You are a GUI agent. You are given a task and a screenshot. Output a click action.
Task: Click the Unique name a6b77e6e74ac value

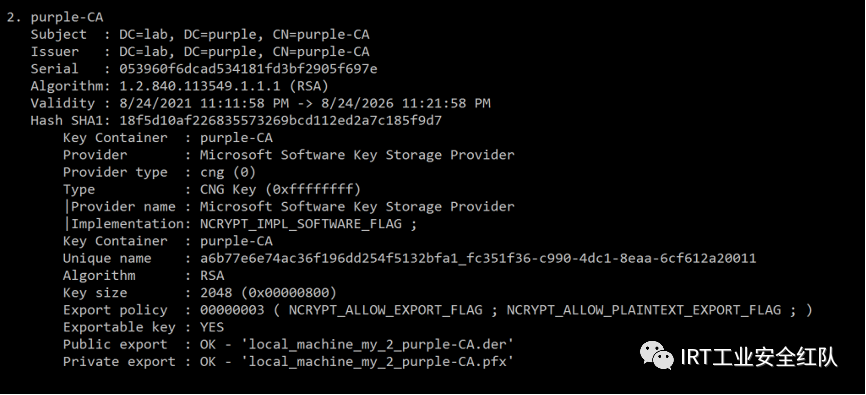(478, 258)
